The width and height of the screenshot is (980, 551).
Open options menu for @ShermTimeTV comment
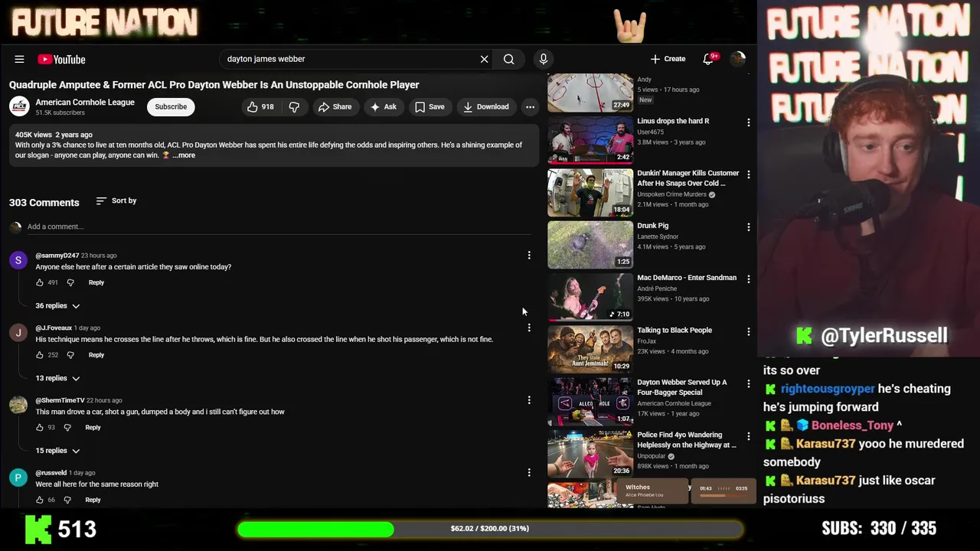(529, 400)
